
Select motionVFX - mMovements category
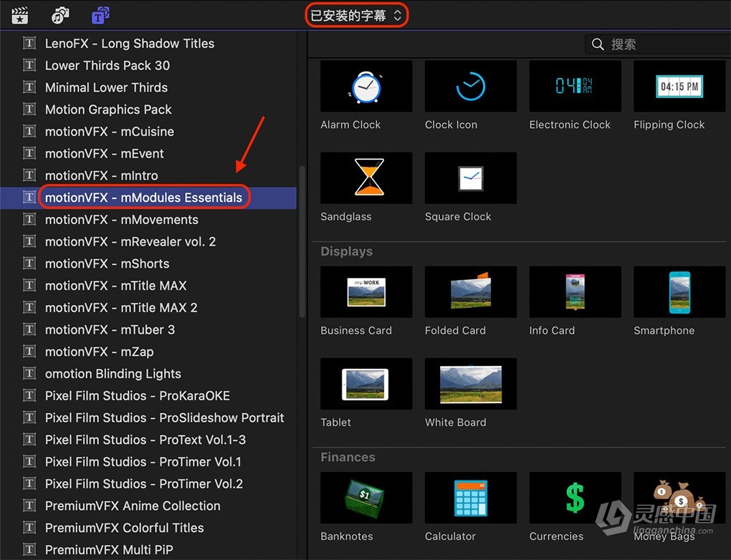[148, 219]
